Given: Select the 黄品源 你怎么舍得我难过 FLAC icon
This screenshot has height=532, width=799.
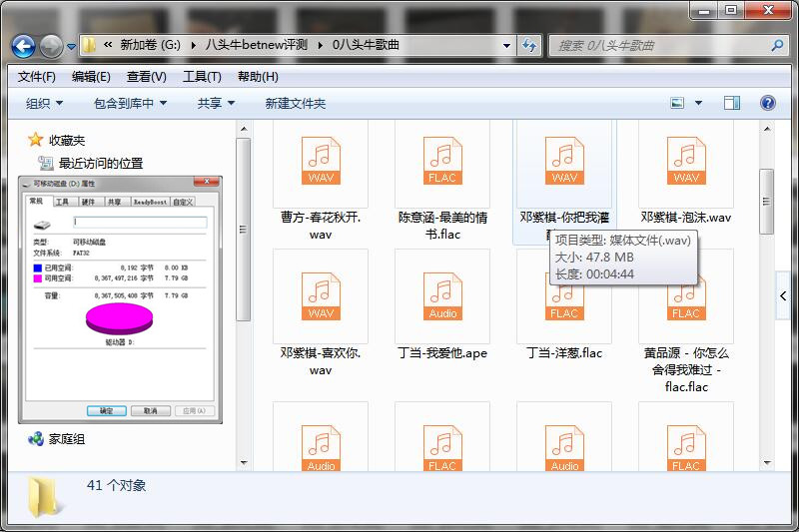Looking at the screenshot, I should click(x=686, y=302).
